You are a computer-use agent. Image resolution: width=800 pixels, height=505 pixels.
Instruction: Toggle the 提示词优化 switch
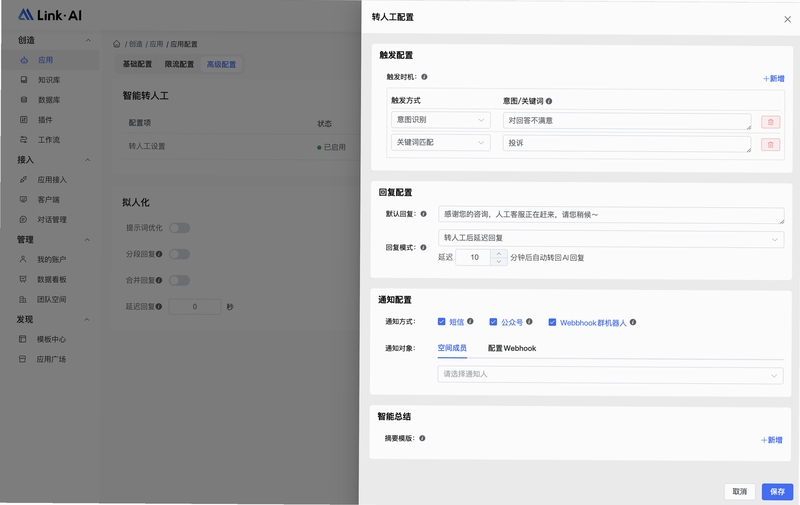click(180, 228)
